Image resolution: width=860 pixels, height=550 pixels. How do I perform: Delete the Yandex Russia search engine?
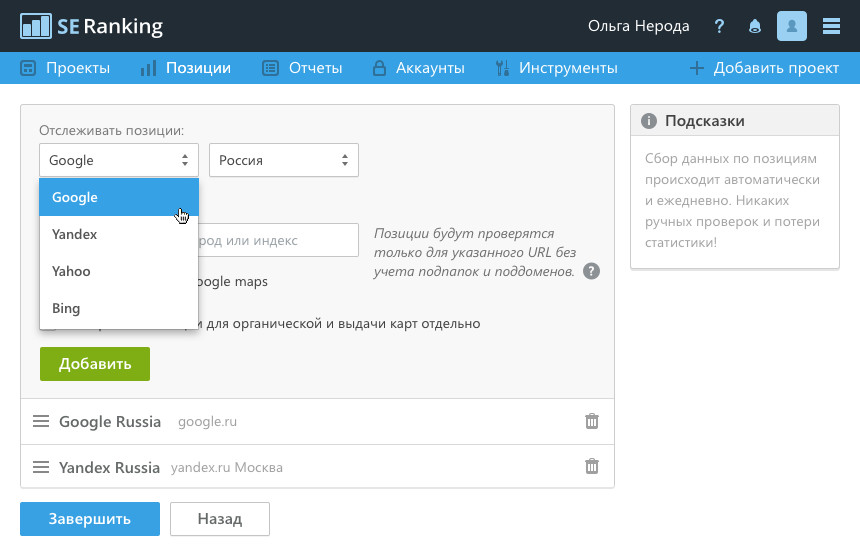(592, 466)
